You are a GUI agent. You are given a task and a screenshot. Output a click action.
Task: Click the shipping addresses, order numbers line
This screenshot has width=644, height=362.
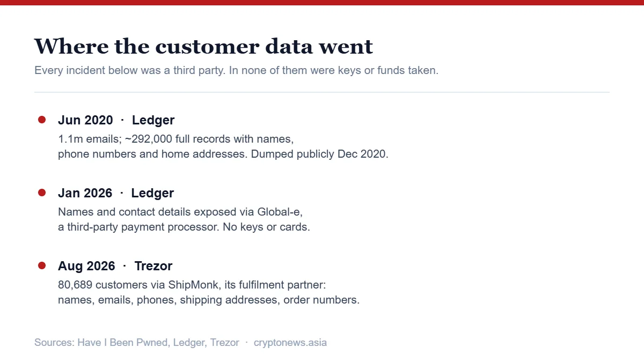coord(209,300)
